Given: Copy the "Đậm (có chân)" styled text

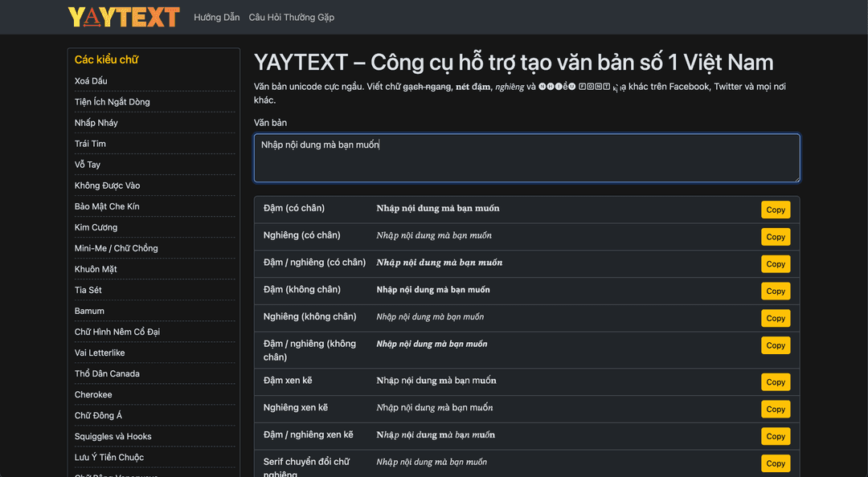Looking at the screenshot, I should [x=775, y=210].
